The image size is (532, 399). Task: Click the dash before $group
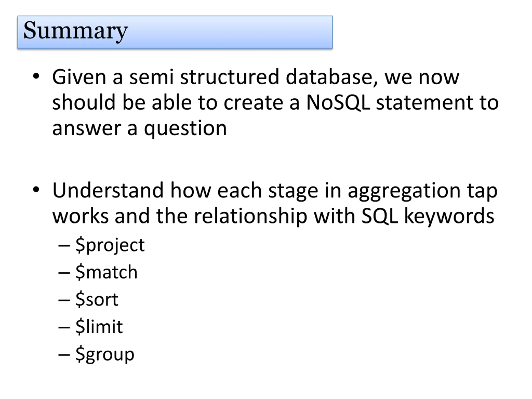[x=64, y=355]
